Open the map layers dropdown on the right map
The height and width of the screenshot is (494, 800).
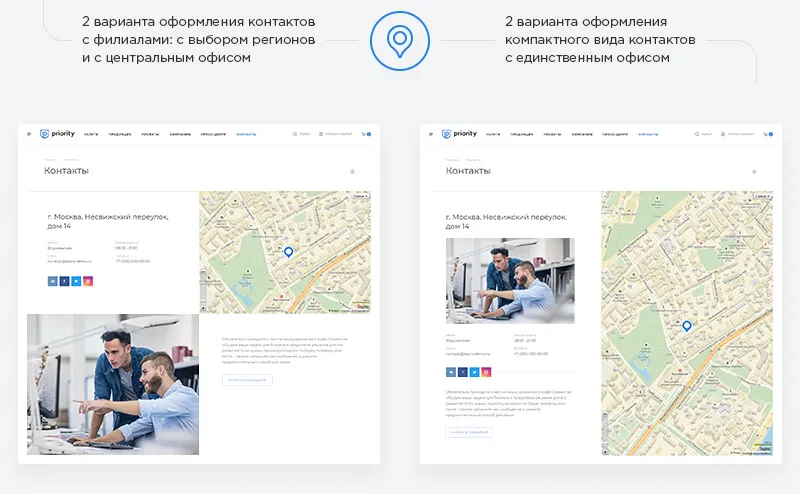tap(763, 197)
